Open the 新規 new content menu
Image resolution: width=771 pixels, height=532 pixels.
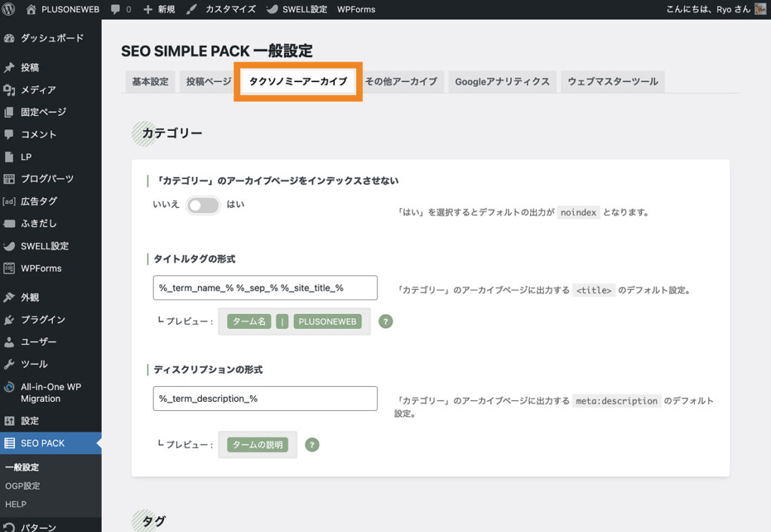pyautogui.click(x=159, y=10)
